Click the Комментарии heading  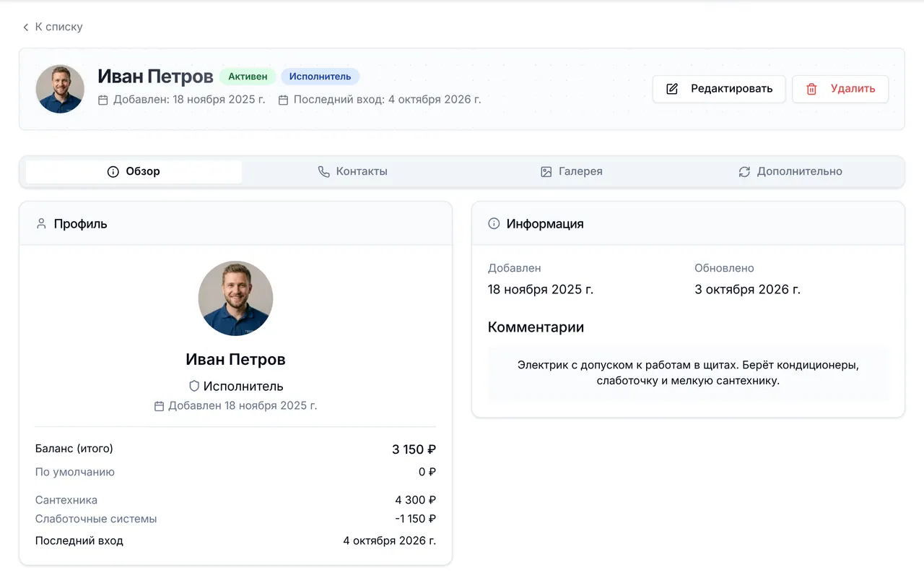(x=536, y=327)
